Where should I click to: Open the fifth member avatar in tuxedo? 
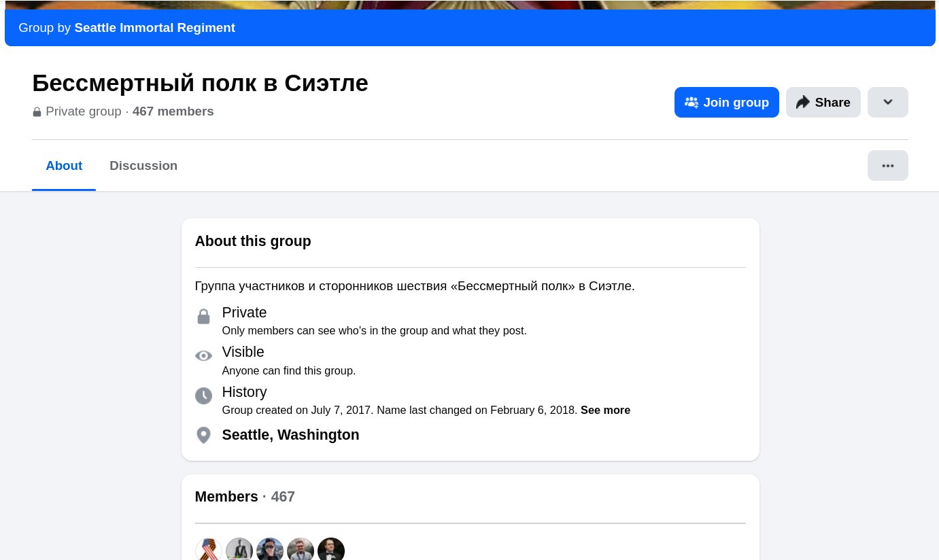(331, 550)
